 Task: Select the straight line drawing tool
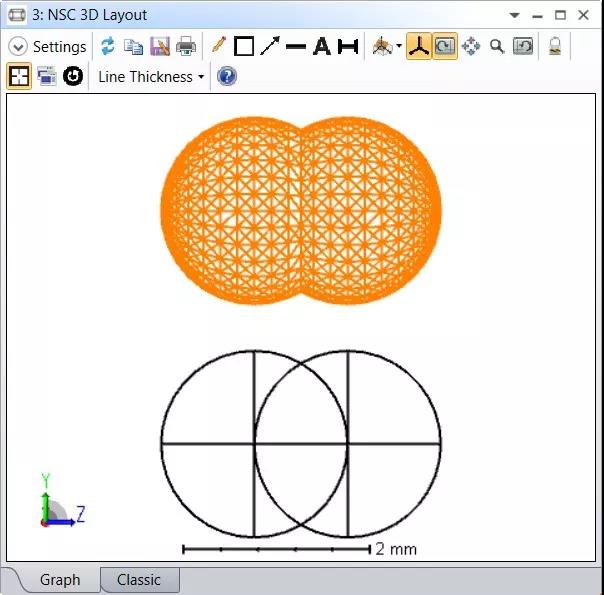click(x=295, y=46)
